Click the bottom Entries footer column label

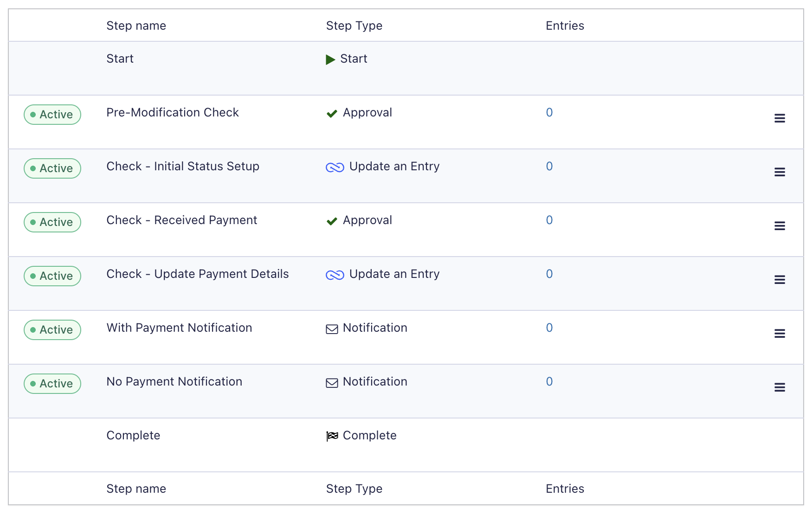click(x=565, y=489)
